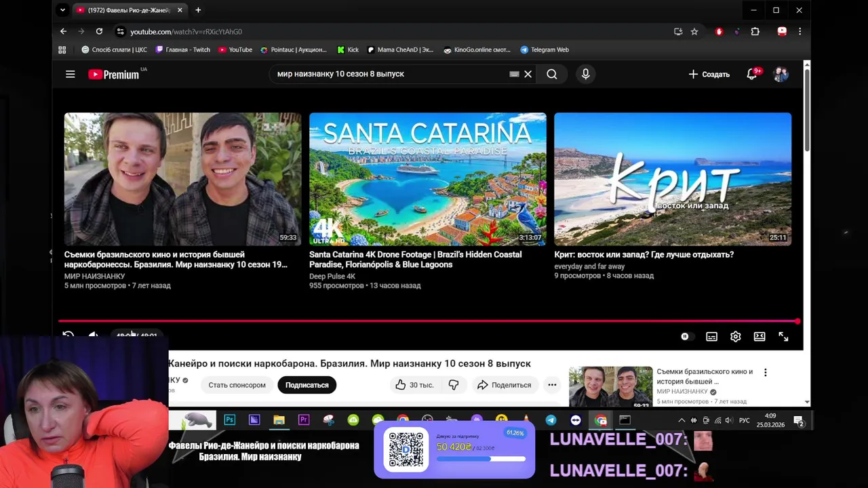Replay the finished video
Screen dimensions: 868x488
pos(68,335)
